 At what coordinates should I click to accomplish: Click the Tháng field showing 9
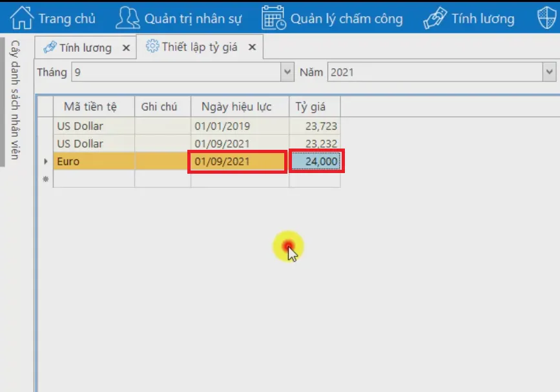(x=176, y=72)
